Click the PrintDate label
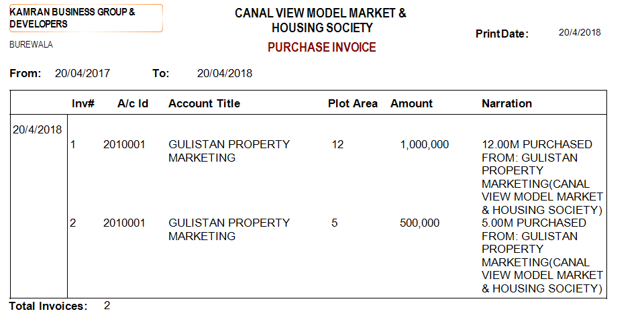The width and height of the screenshot is (644, 332). (502, 34)
